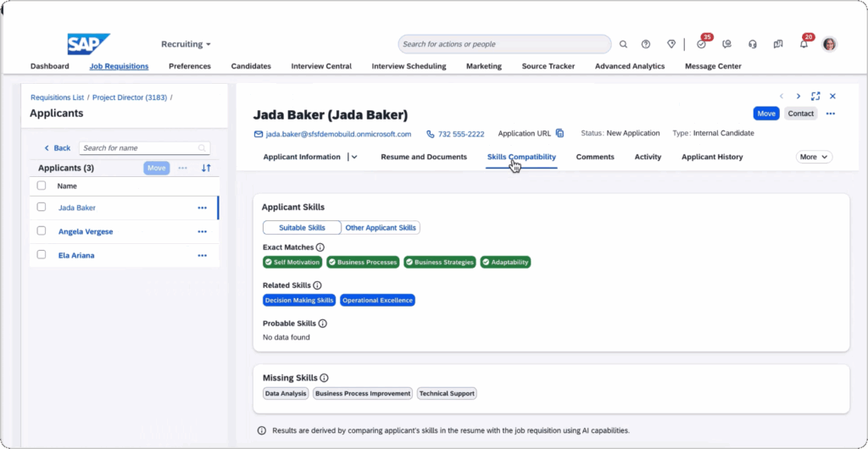Open the Candidates menu item
Image resolution: width=868 pixels, height=449 pixels.
coord(251,66)
